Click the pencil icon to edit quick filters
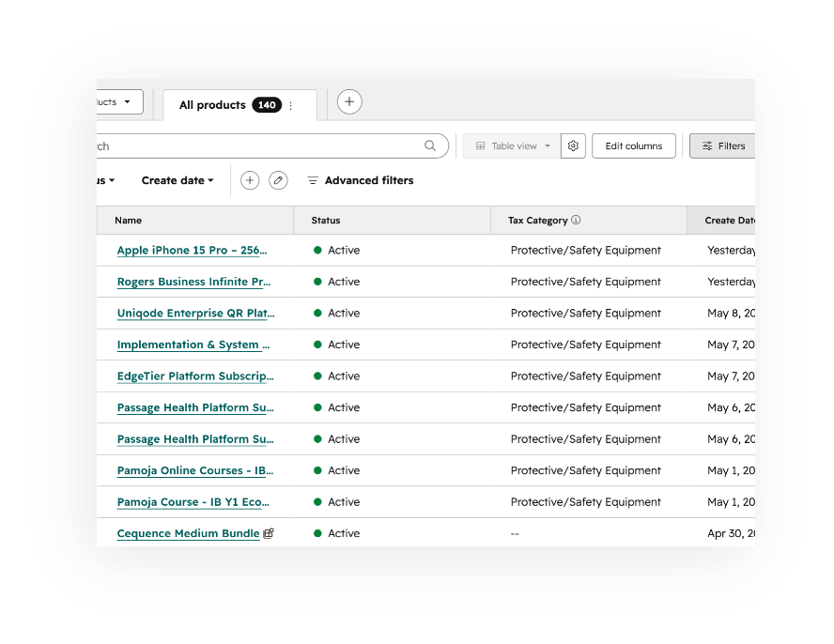 (x=278, y=180)
